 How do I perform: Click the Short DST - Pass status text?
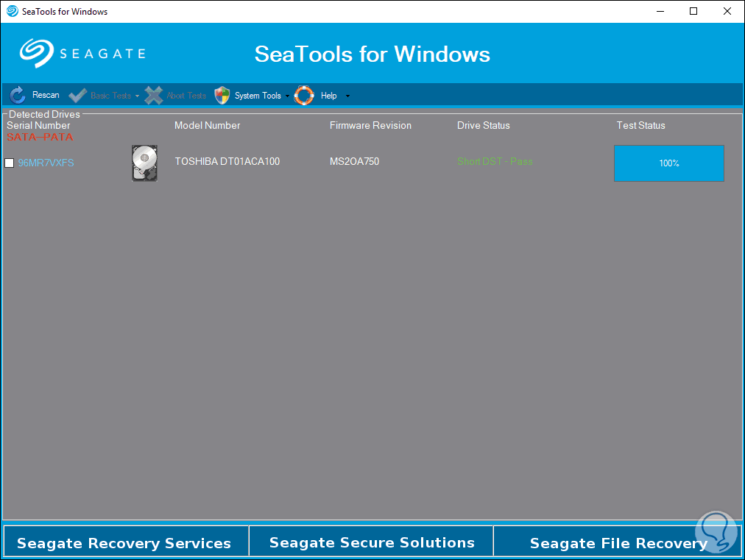click(x=495, y=161)
